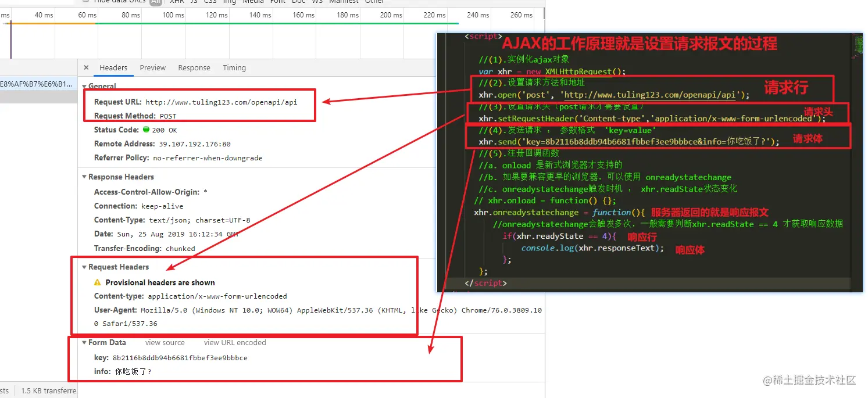Image resolution: width=868 pixels, height=398 pixels.
Task: Close the request details pane
Action: coord(86,68)
